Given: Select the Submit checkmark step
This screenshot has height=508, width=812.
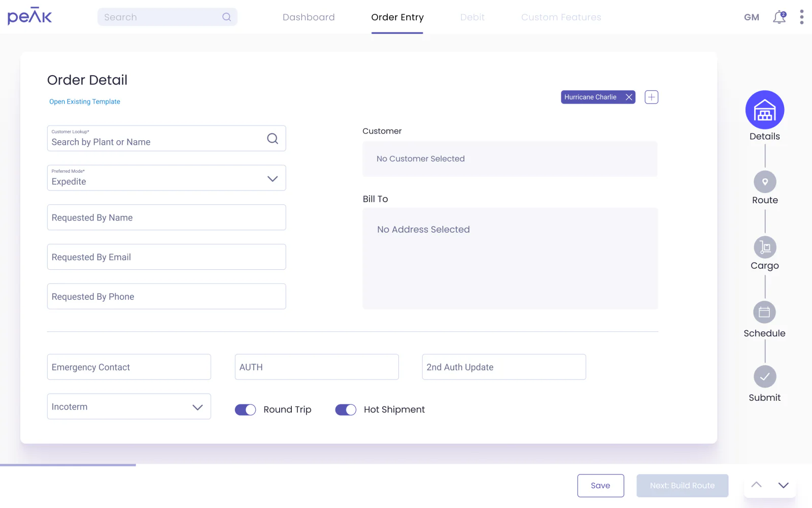Looking at the screenshot, I should tap(765, 376).
